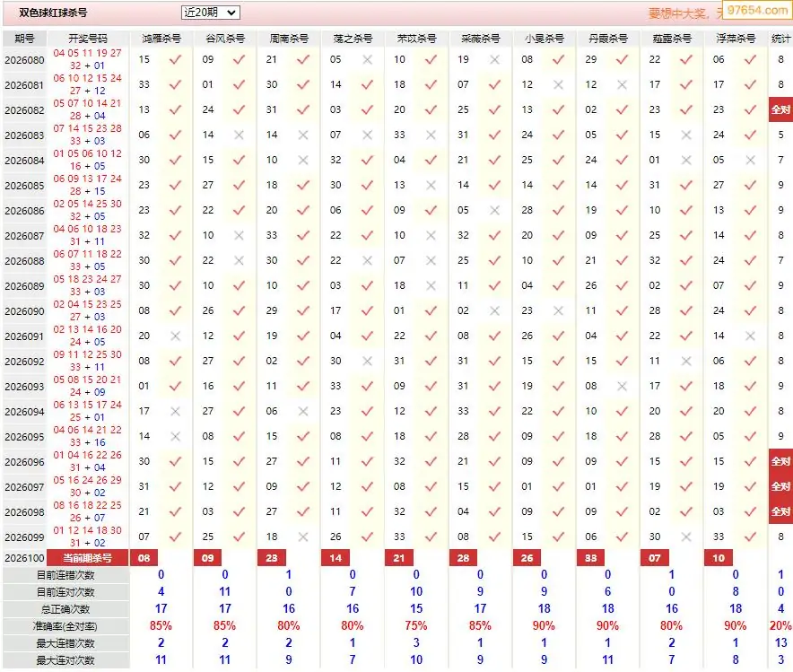Select issue number 2026100
The width and height of the screenshot is (793, 672).
click(25, 558)
